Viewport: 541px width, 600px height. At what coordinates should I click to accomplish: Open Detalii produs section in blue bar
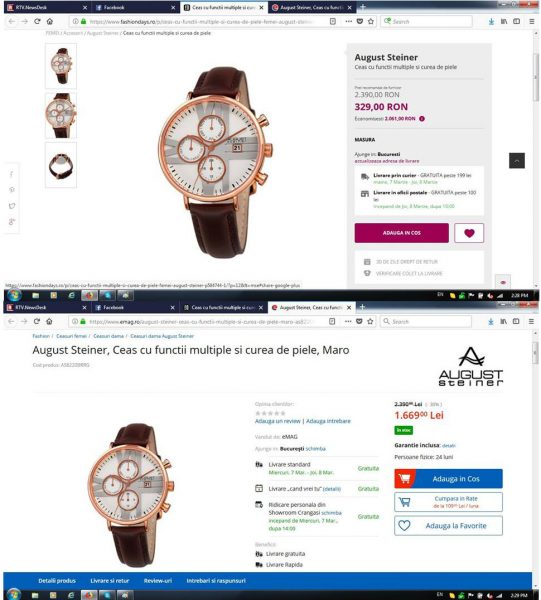coord(57,581)
